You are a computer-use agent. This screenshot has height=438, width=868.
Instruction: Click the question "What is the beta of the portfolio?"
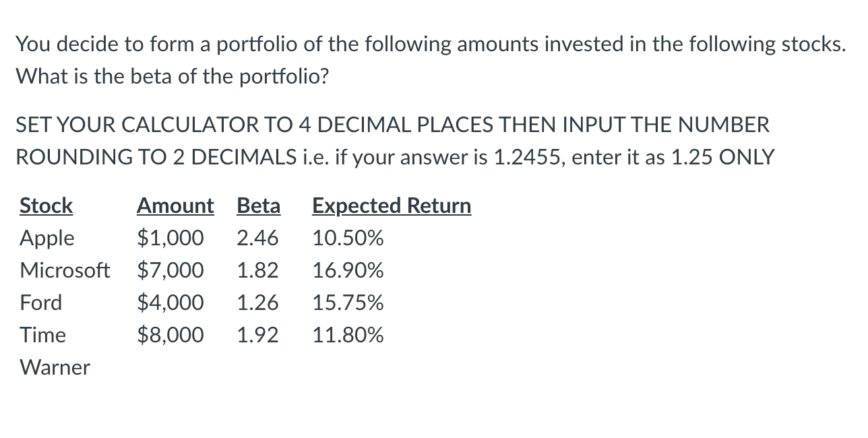[x=173, y=75]
